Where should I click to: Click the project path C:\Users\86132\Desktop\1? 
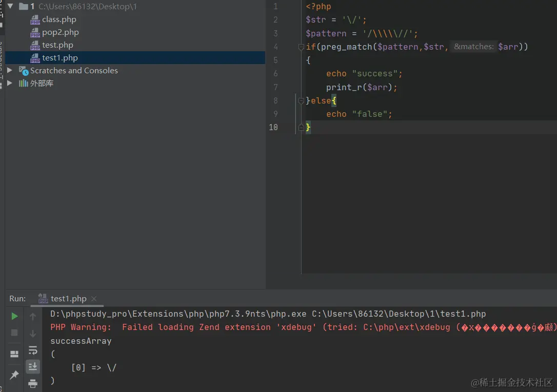pyautogui.click(x=87, y=6)
